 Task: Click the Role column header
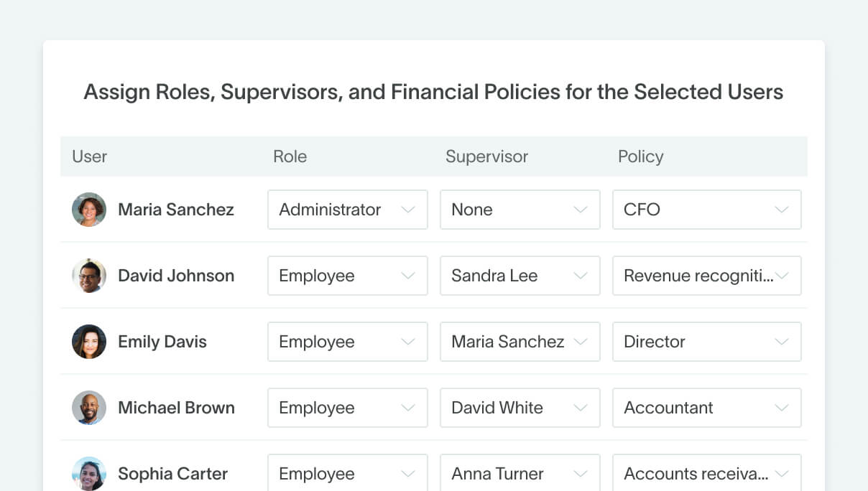click(290, 156)
